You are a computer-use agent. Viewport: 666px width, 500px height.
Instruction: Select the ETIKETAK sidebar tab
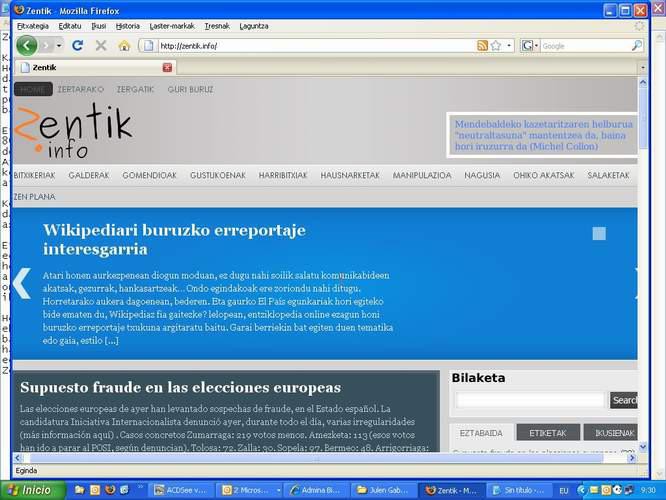tap(548, 433)
